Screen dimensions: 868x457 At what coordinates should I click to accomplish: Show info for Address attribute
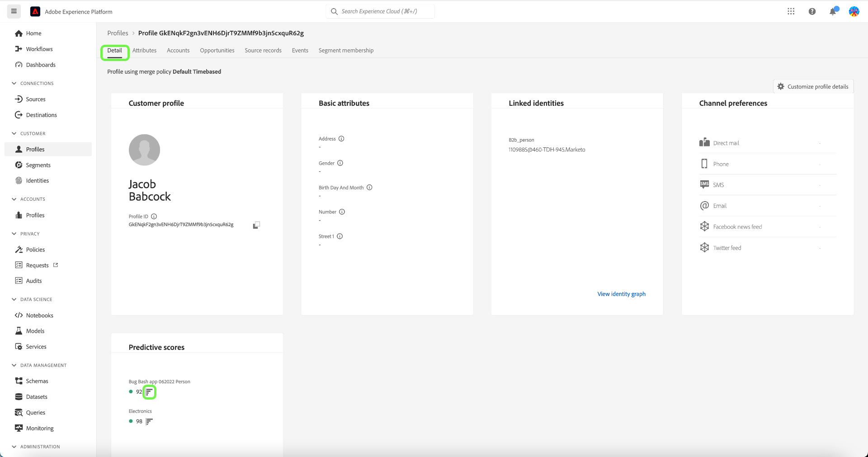pyautogui.click(x=341, y=139)
